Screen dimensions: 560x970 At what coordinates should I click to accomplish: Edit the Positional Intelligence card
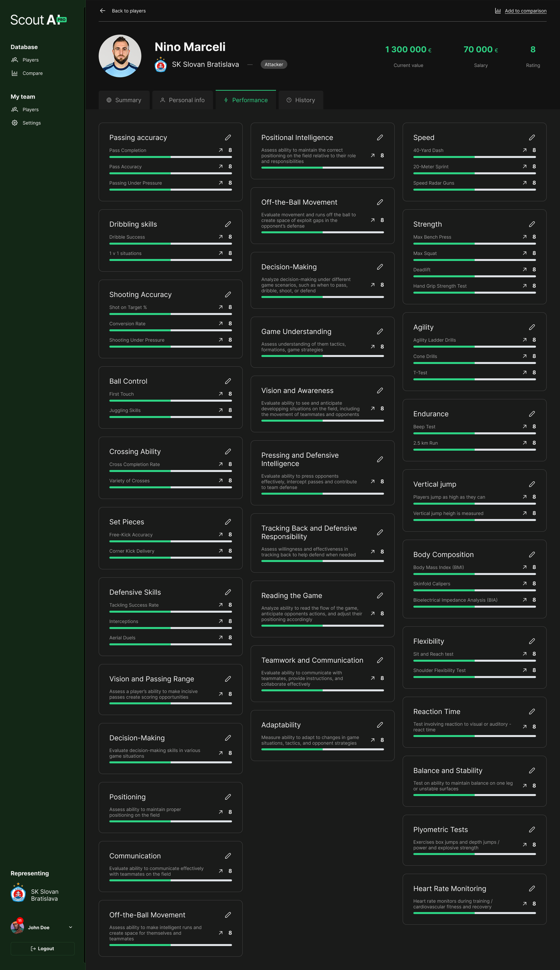(x=380, y=137)
